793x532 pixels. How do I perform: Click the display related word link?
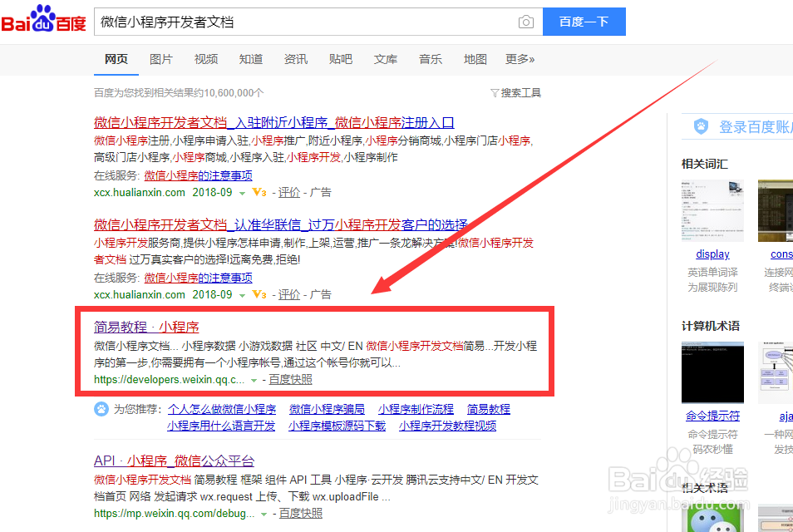(x=712, y=254)
